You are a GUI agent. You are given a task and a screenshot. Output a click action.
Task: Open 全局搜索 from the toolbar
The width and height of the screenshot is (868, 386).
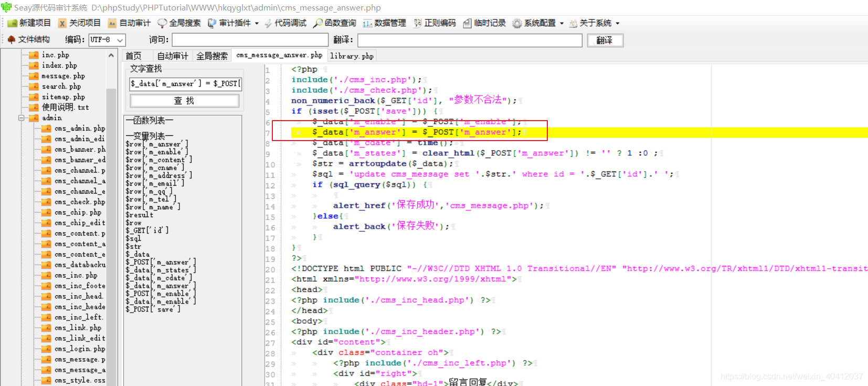tap(179, 23)
